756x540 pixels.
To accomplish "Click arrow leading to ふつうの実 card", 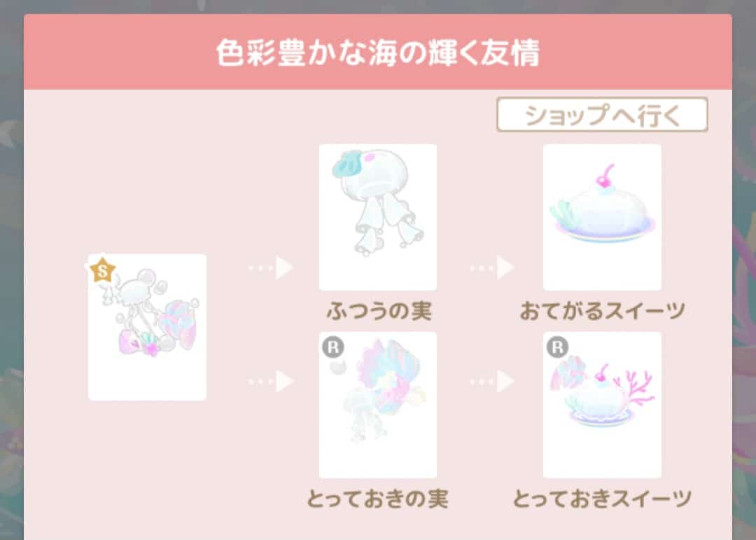I will click(x=271, y=268).
